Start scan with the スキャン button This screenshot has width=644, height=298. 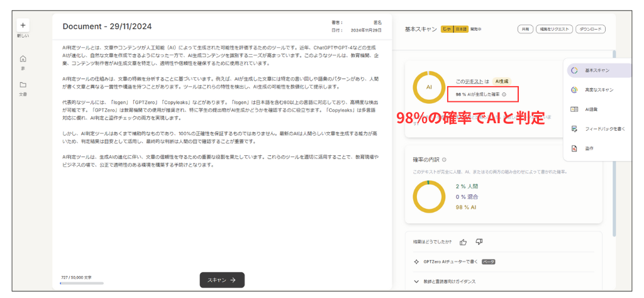(222, 280)
